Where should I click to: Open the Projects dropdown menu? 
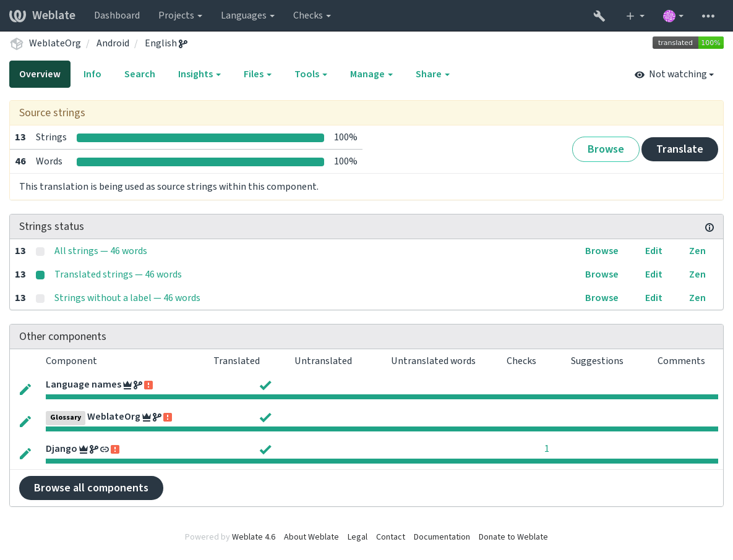(x=180, y=15)
